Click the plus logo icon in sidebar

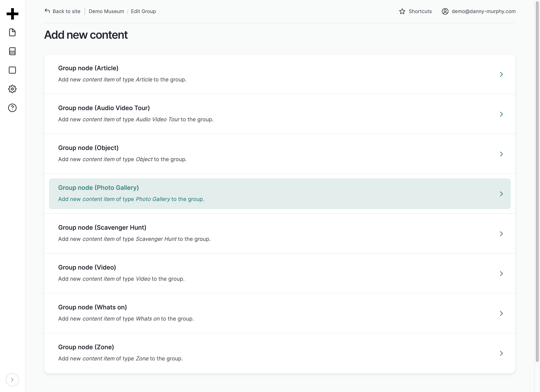(x=12, y=14)
